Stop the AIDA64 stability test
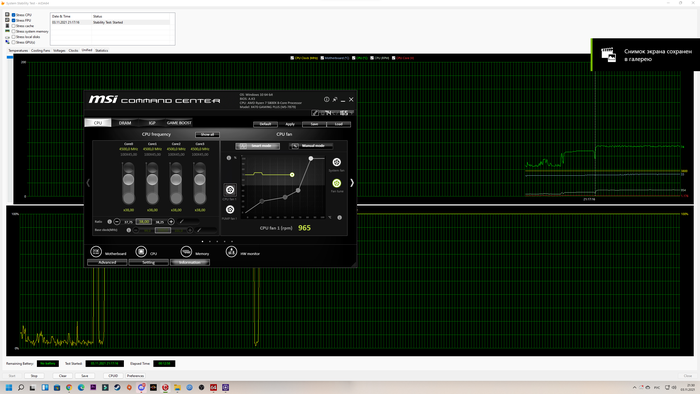The image size is (700, 394). coord(34,376)
